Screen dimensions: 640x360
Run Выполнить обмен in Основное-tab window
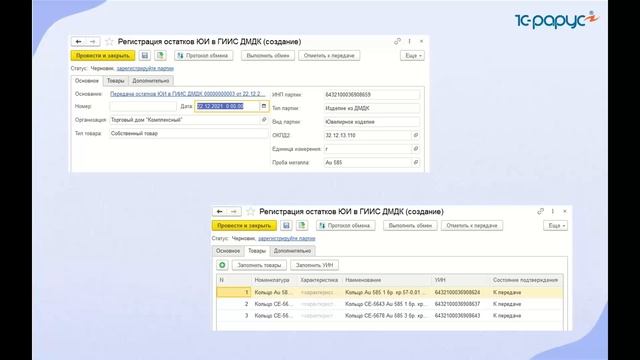(268, 56)
